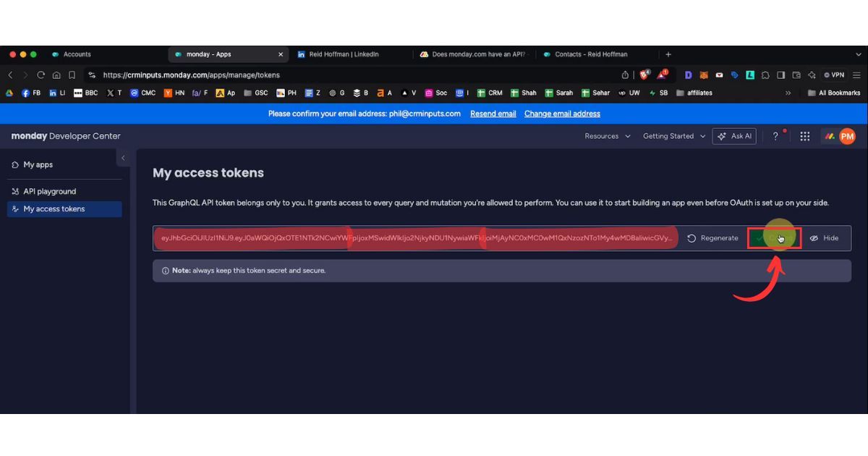Open the Brave Wallet icon

coord(796,75)
